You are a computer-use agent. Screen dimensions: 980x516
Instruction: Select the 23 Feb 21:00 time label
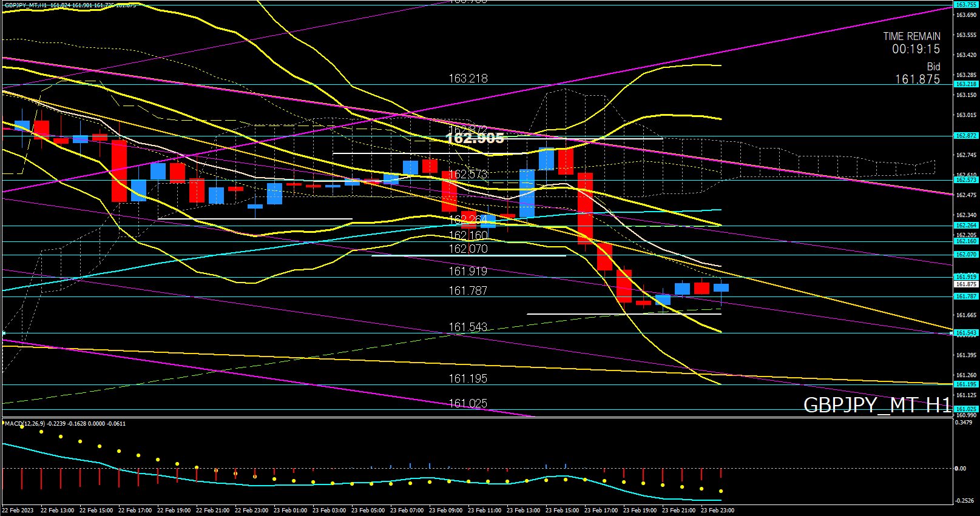[x=677, y=511]
